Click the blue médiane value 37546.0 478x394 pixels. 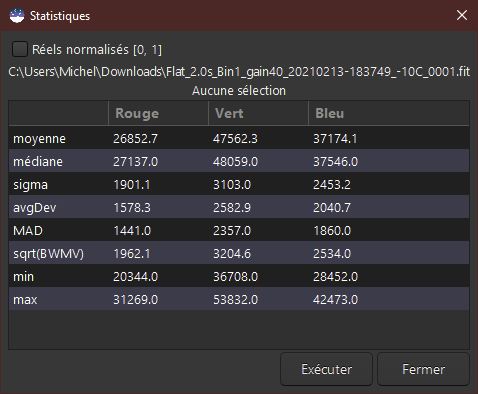tap(335, 162)
